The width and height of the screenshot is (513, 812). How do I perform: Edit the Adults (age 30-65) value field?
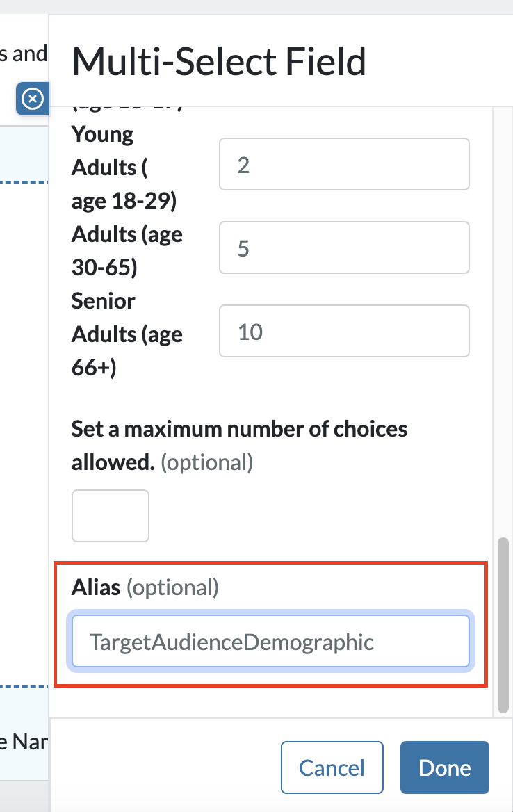344,247
